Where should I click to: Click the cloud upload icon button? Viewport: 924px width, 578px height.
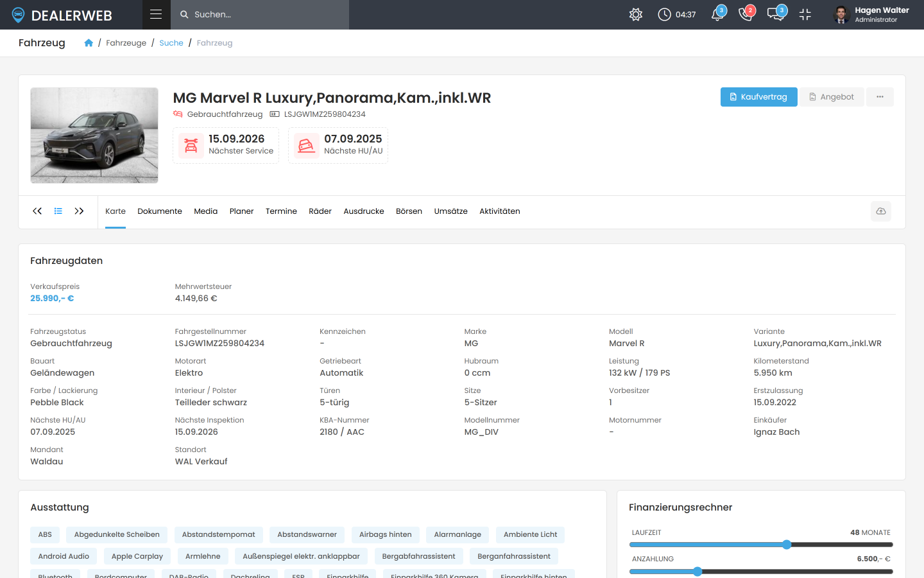pyautogui.click(x=881, y=211)
